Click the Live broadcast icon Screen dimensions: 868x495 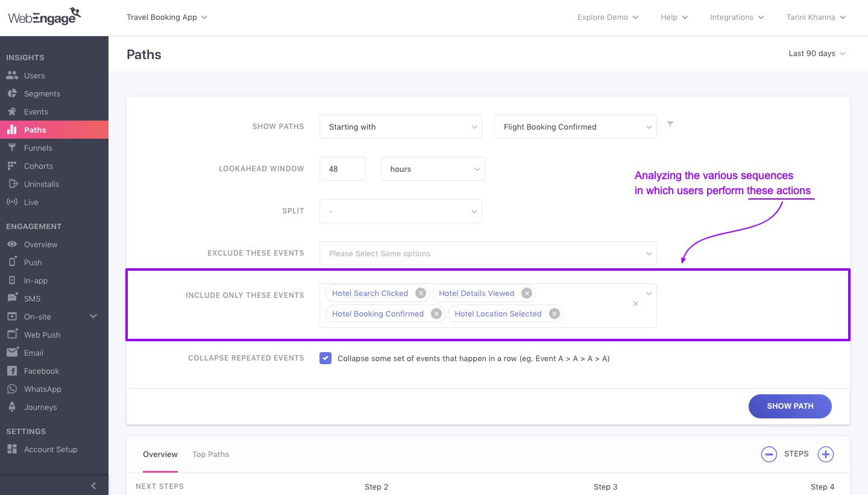12,202
